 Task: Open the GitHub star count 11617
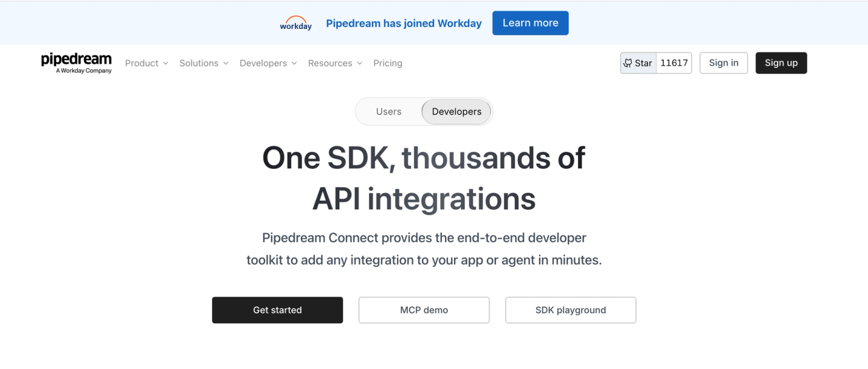point(674,63)
